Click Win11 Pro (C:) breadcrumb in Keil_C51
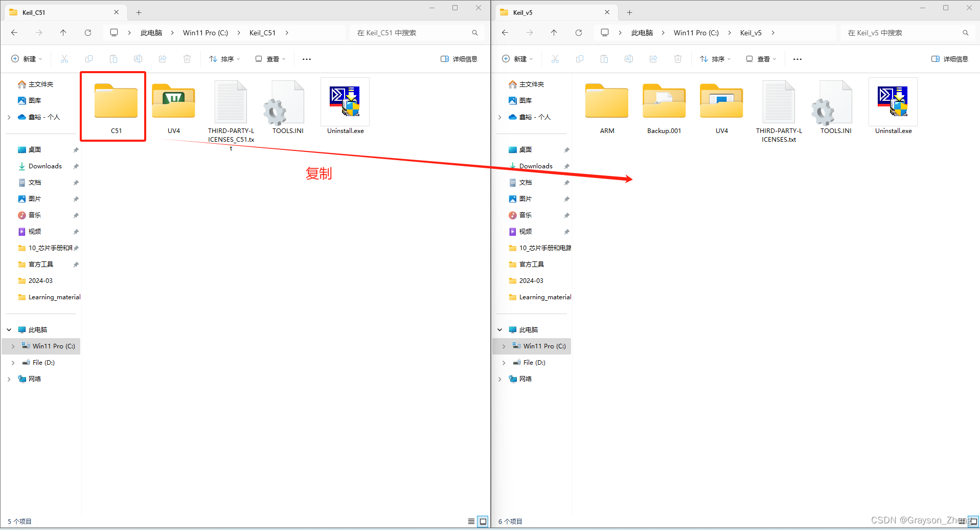The width and height of the screenshot is (980, 530). [206, 33]
